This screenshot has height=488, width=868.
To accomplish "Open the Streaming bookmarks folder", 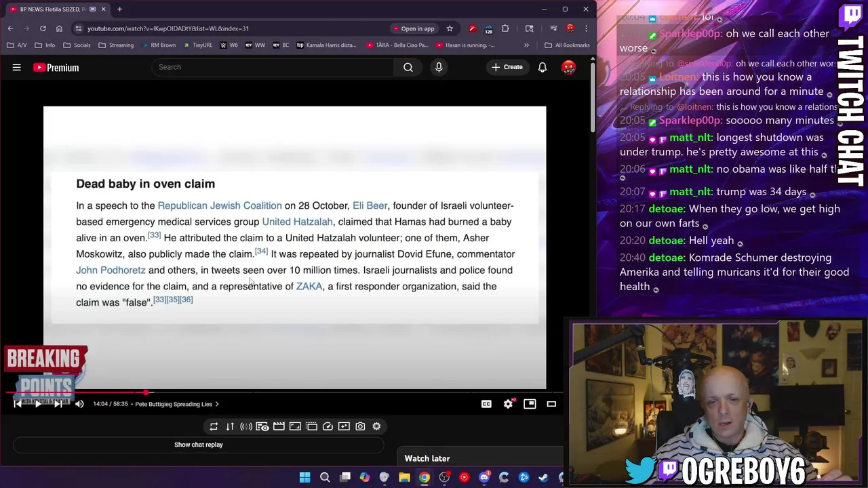I will pyautogui.click(x=116, y=45).
